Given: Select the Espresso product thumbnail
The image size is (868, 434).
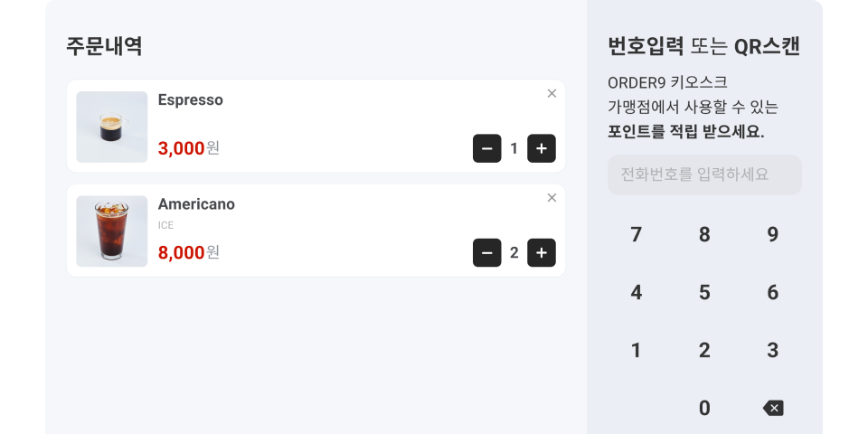Looking at the screenshot, I should click(x=112, y=127).
